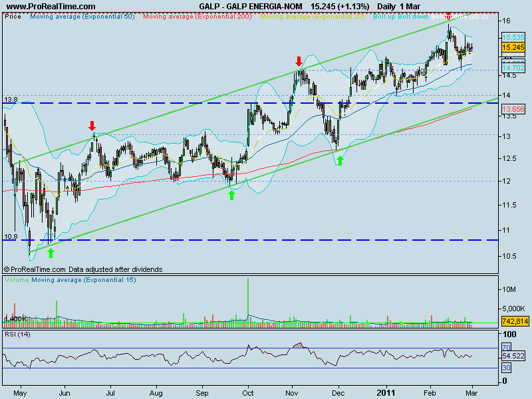Click the May label on time axis
The image size is (532, 399).
pos(21,393)
